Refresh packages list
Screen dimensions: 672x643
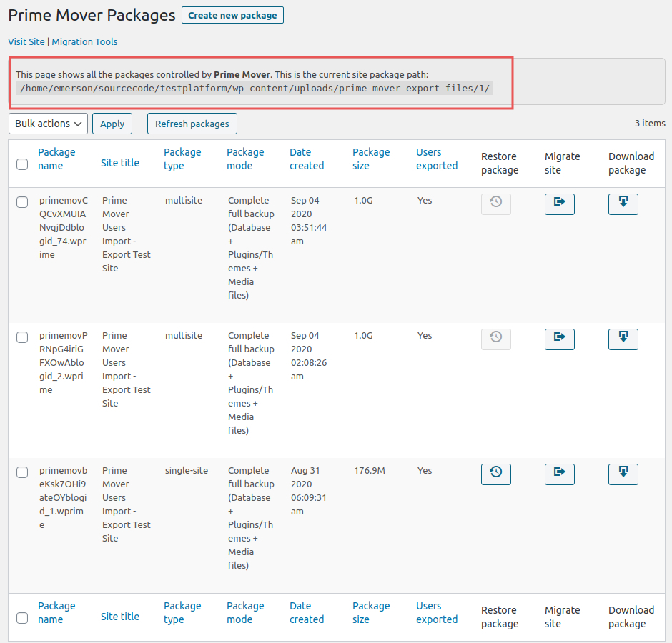tap(192, 124)
